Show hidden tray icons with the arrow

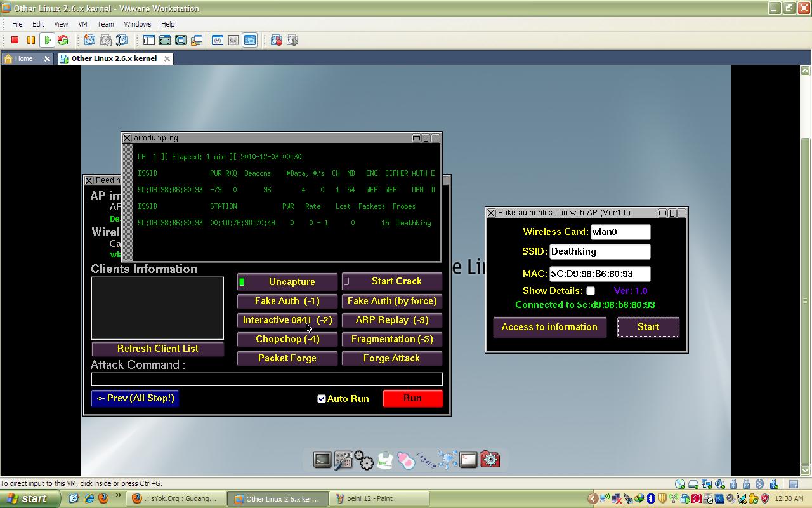pos(593,498)
